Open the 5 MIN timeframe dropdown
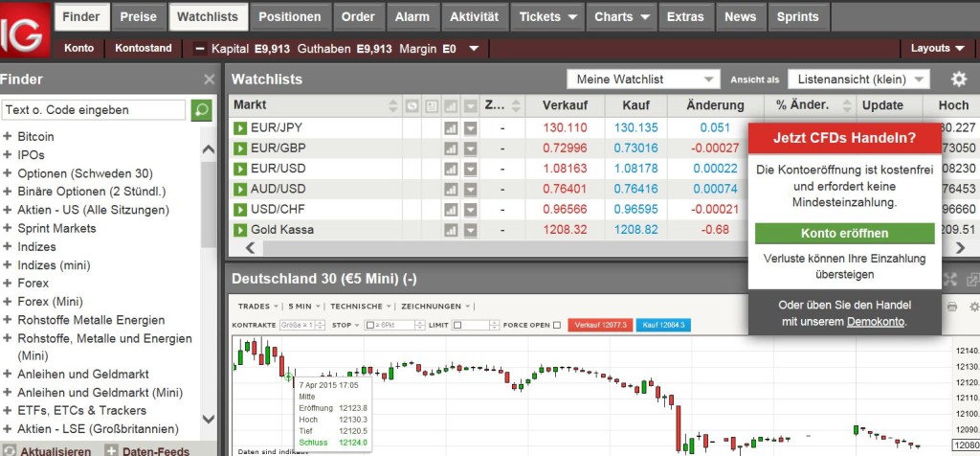This screenshot has width=980, height=456. tap(304, 307)
